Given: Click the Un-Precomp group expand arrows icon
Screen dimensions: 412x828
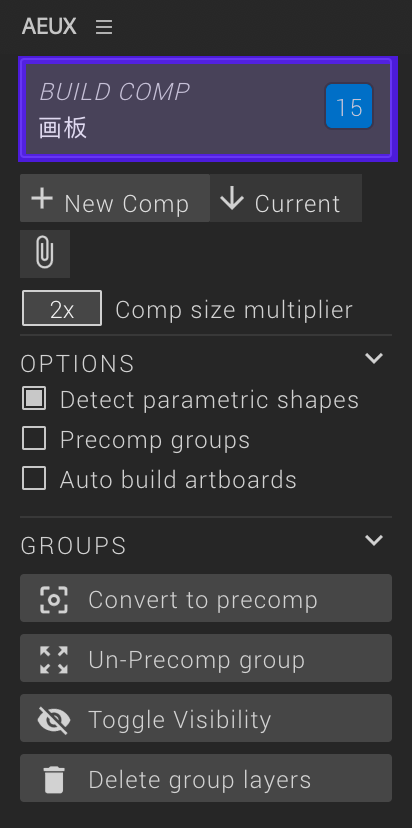Looking at the screenshot, I should [x=54, y=660].
